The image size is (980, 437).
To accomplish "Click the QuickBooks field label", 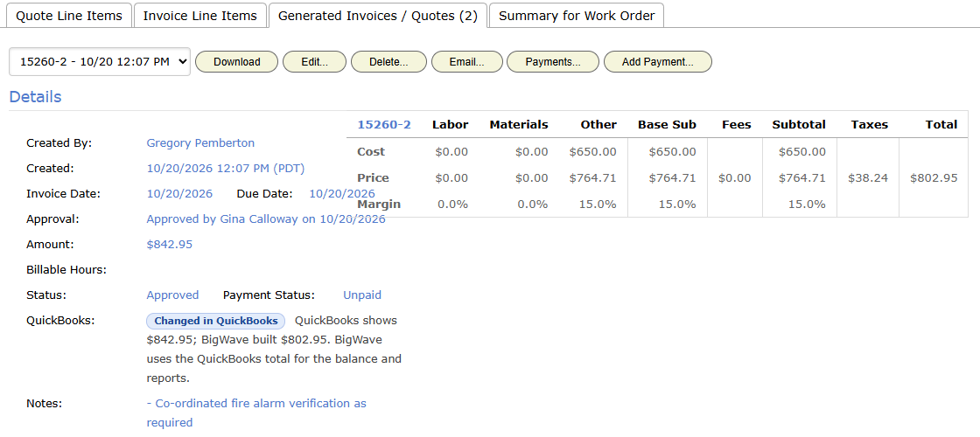I will point(60,321).
